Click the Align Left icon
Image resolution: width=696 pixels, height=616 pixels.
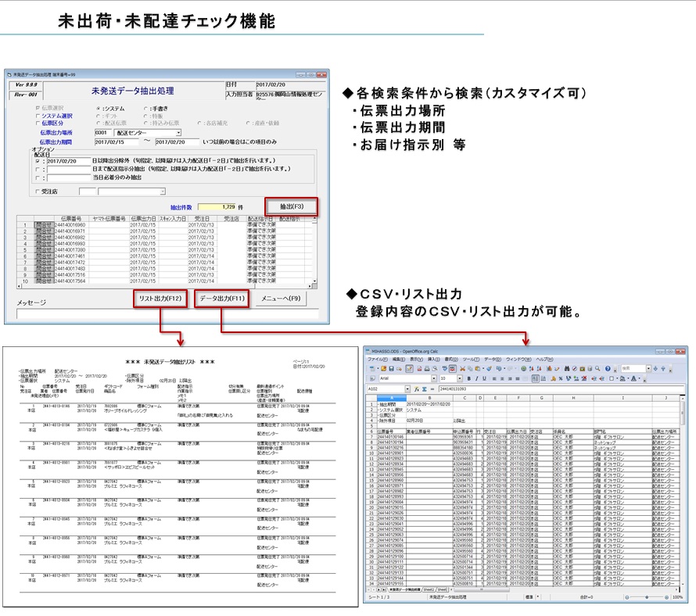pyautogui.click(x=494, y=378)
